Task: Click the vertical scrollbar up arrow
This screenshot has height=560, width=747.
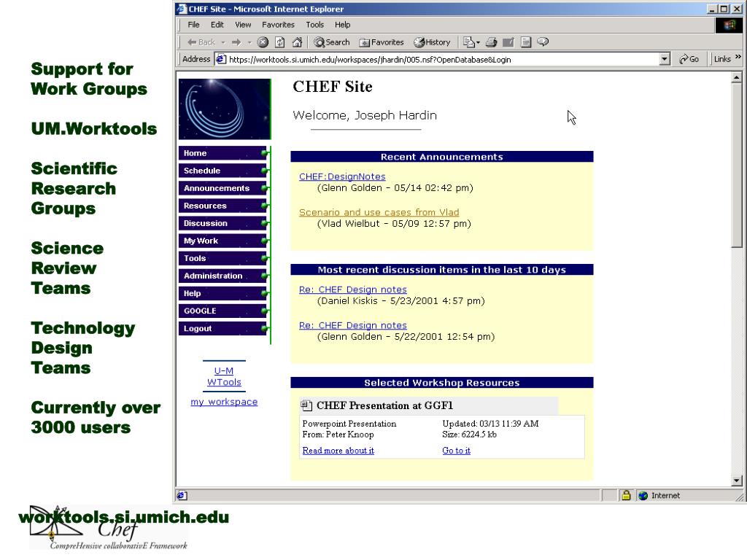Action: 737,77
